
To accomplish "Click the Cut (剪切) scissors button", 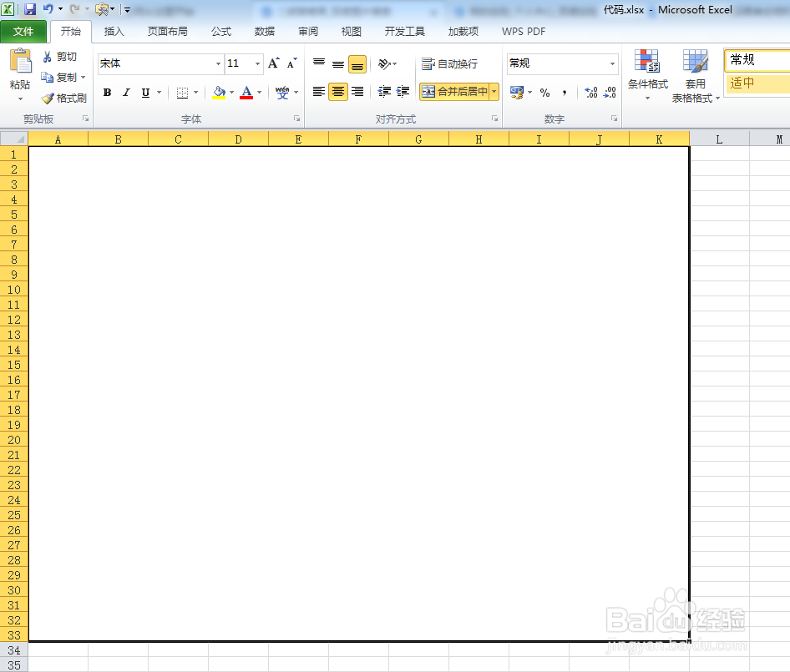I will [60, 57].
